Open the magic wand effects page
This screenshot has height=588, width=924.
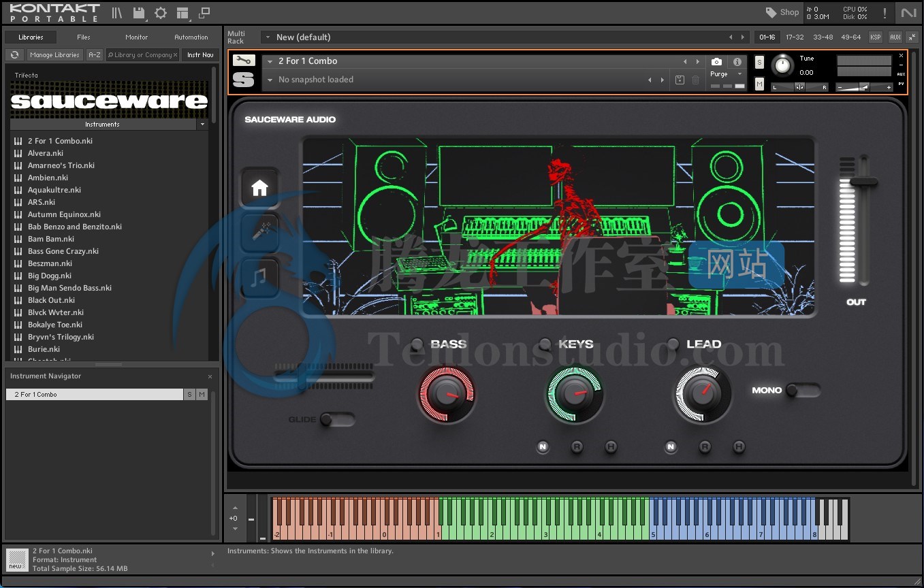click(x=259, y=232)
